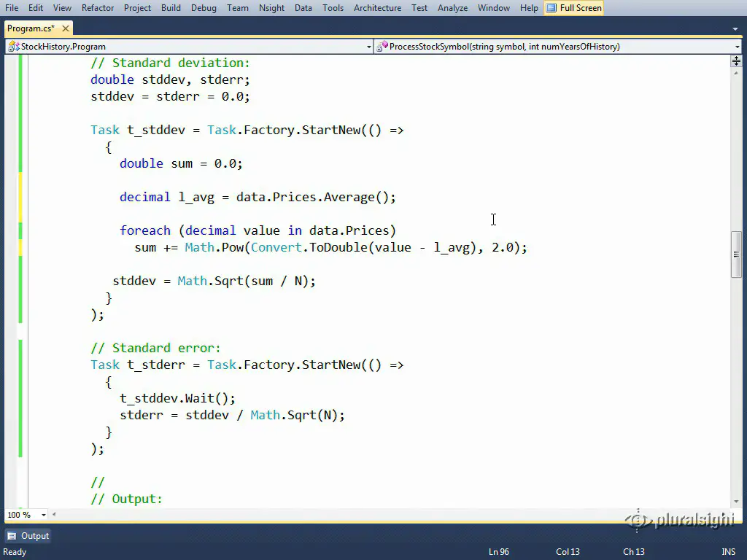Click the Ln 96 status indicator
Viewport: 747px width, 560px height.
tap(499, 552)
